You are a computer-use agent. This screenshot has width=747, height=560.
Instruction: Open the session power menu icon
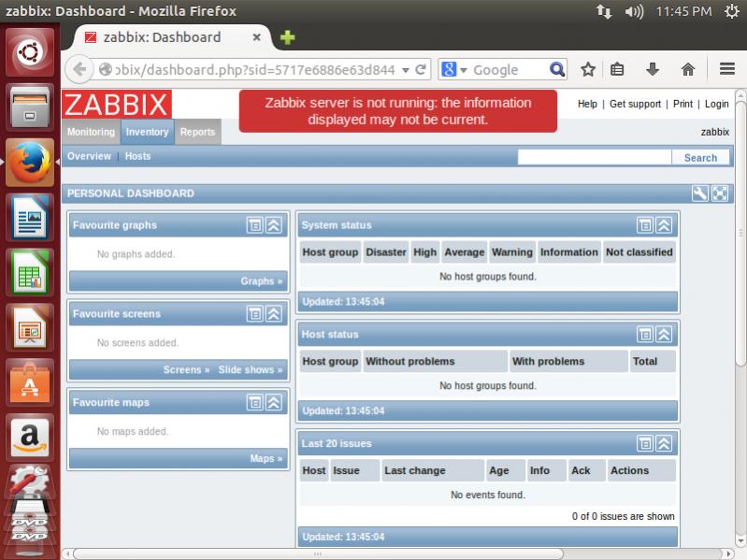pyautogui.click(x=731, y=11)
